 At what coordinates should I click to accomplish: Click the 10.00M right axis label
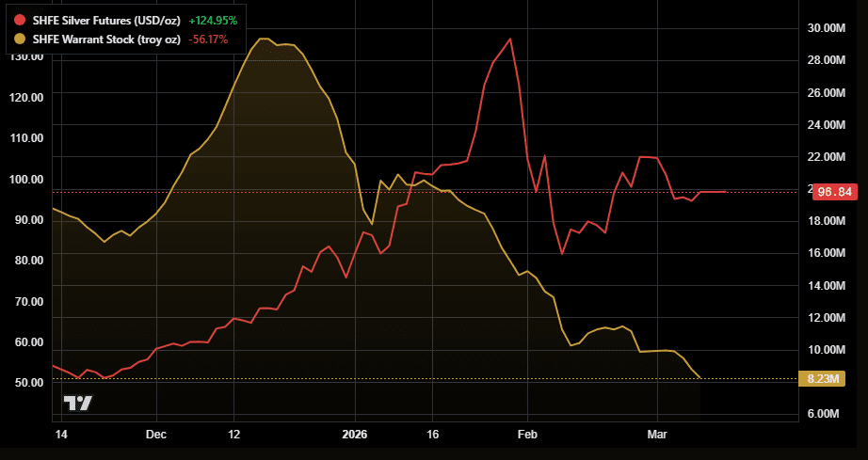826,349
